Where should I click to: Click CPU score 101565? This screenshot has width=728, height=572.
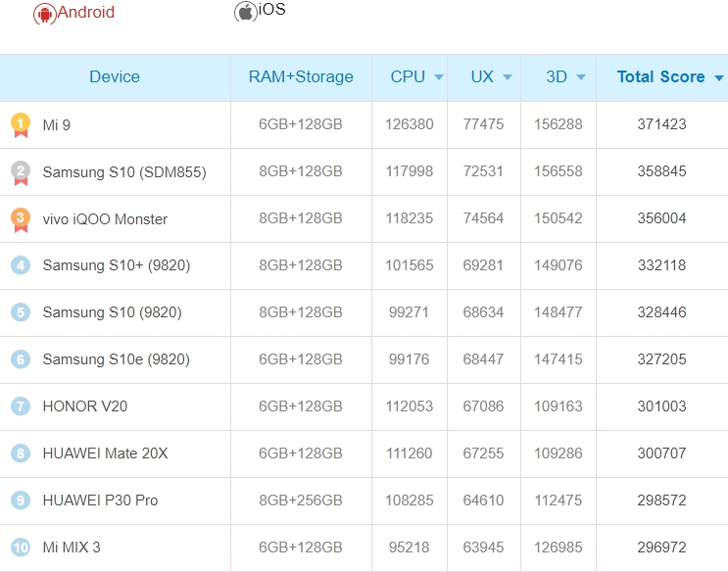point(409,265)
